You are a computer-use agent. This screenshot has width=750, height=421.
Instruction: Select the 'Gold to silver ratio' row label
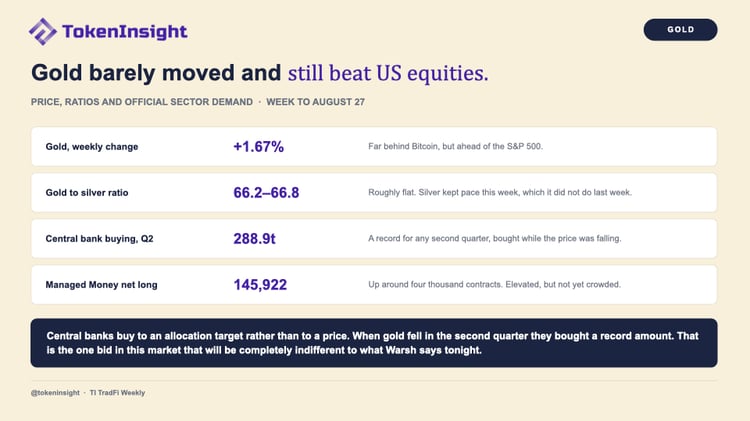pos(87,193)
